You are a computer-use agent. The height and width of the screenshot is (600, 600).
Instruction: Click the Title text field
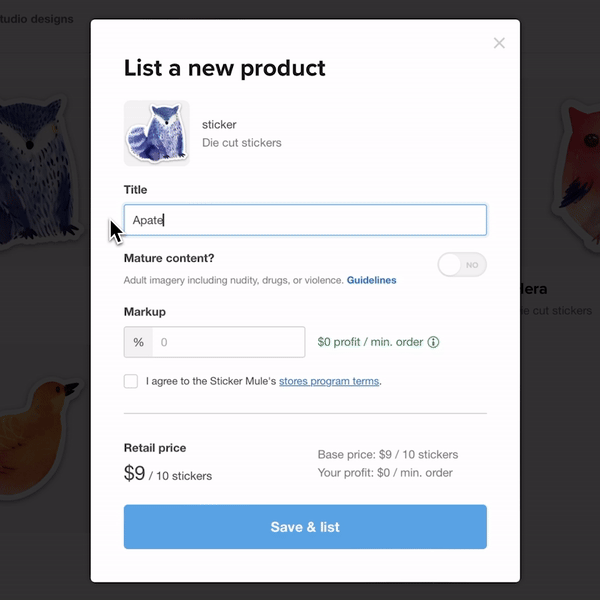point(305,220)
